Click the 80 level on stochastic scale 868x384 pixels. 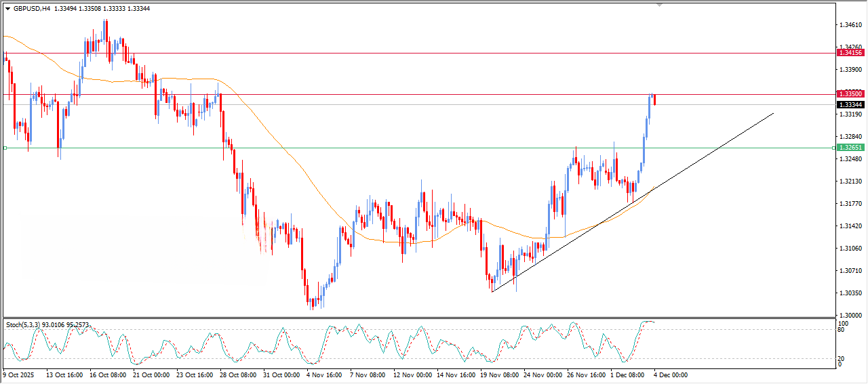840,330
